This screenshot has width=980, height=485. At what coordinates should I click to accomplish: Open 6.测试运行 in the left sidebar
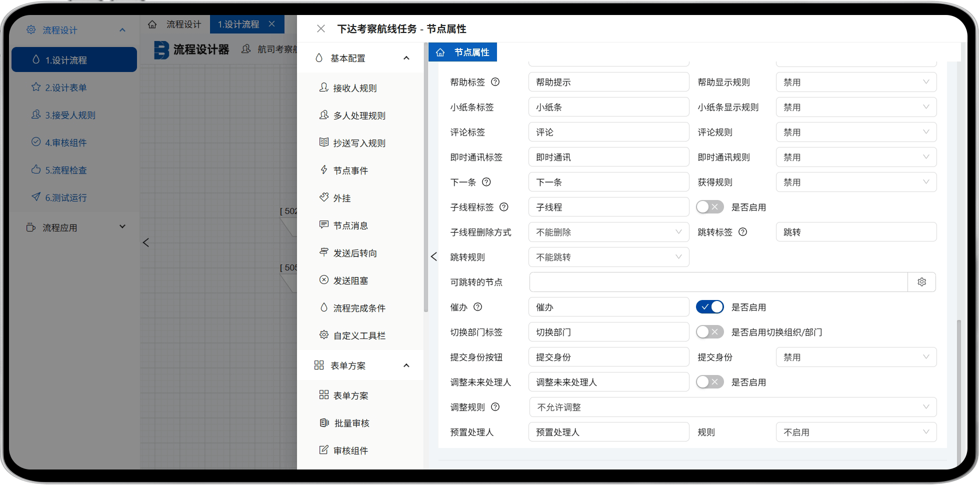[x=66, y=197]
